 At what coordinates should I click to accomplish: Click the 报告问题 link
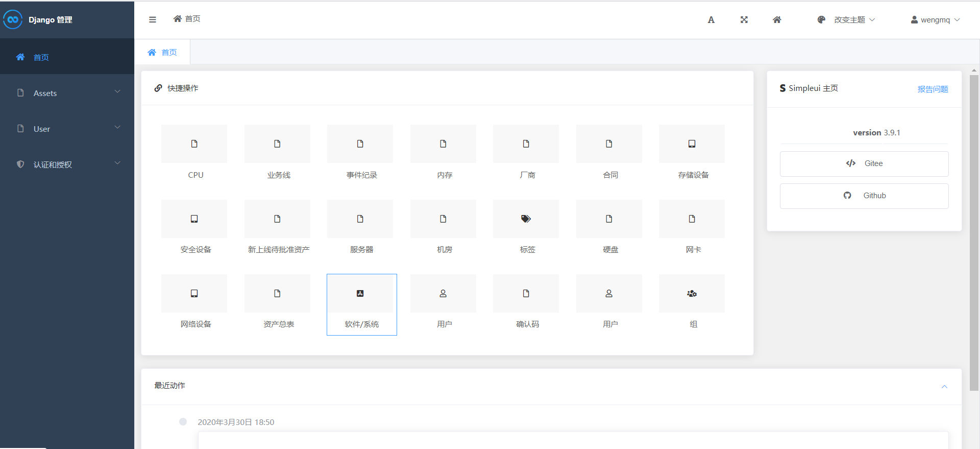(x=933, y=89)
